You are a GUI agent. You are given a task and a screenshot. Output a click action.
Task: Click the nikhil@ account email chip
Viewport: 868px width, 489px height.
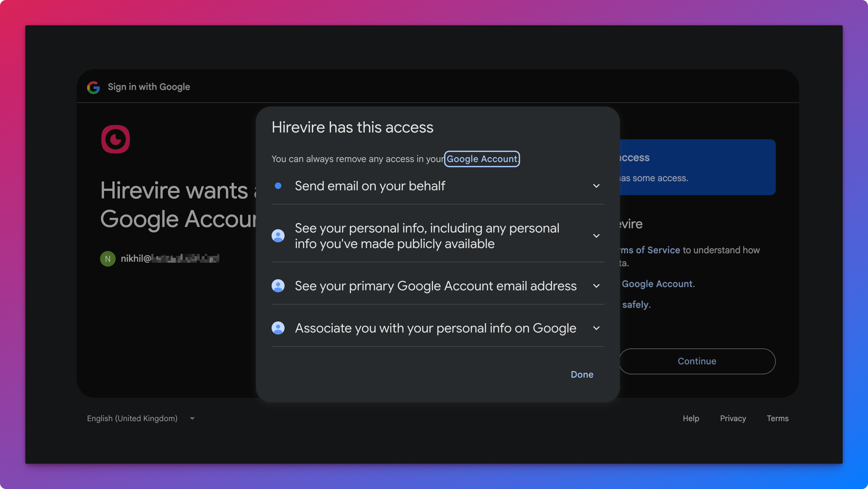pos(170,258)
